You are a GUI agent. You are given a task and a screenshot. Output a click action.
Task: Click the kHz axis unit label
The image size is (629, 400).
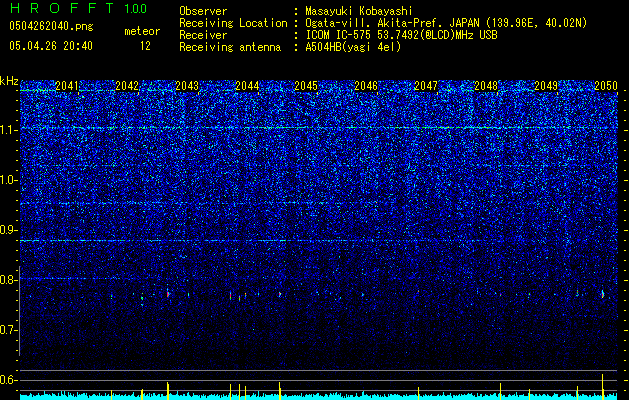9,82
